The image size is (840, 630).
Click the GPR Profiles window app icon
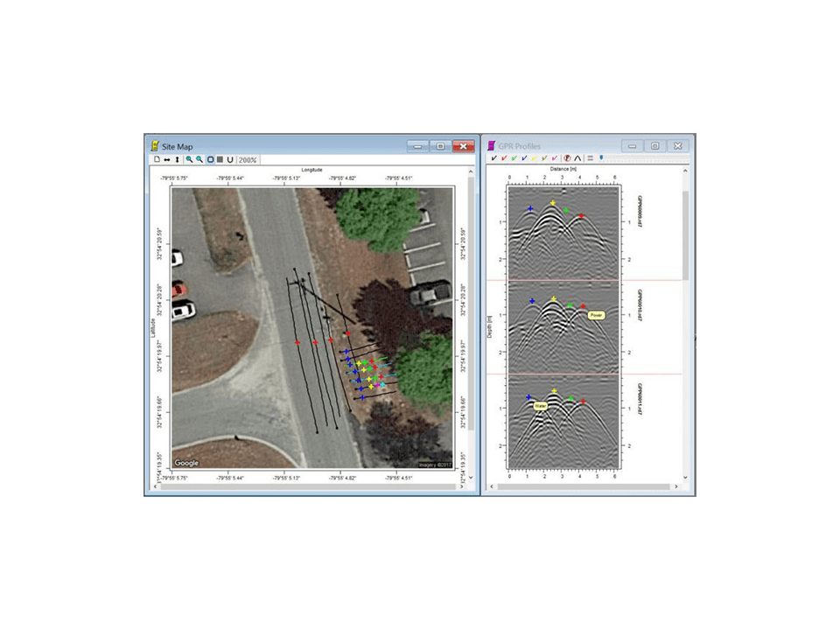491,146
